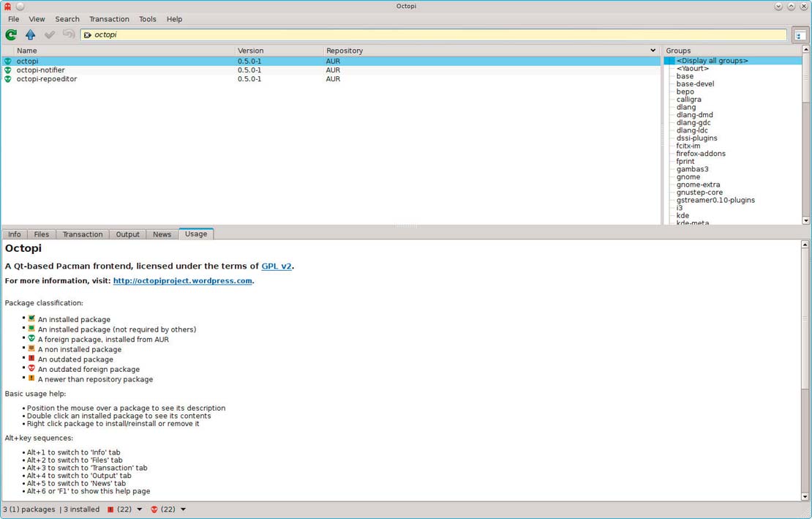Open the Transaction menu in the menu bar

click(x=109, y=19)
